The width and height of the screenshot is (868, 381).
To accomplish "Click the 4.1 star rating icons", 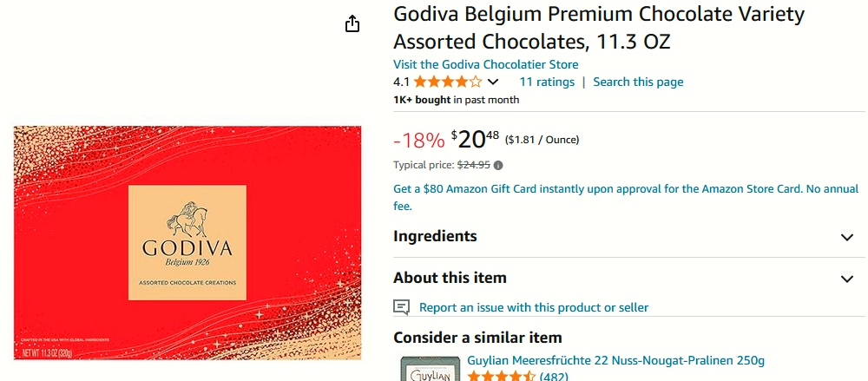I will (447, 82).
